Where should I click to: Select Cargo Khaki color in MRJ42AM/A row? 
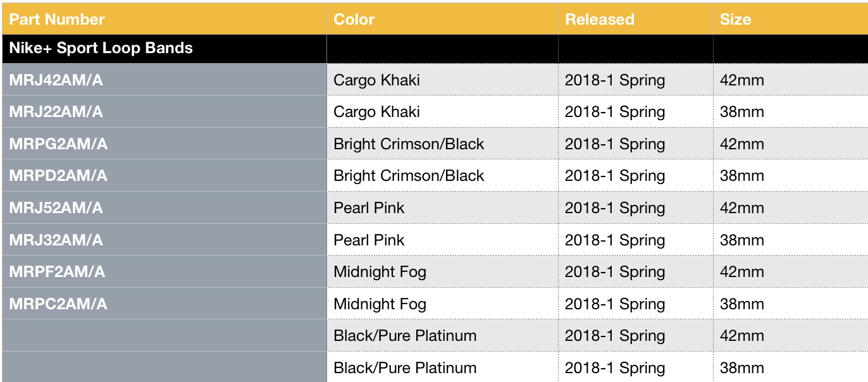click(376, 80)
